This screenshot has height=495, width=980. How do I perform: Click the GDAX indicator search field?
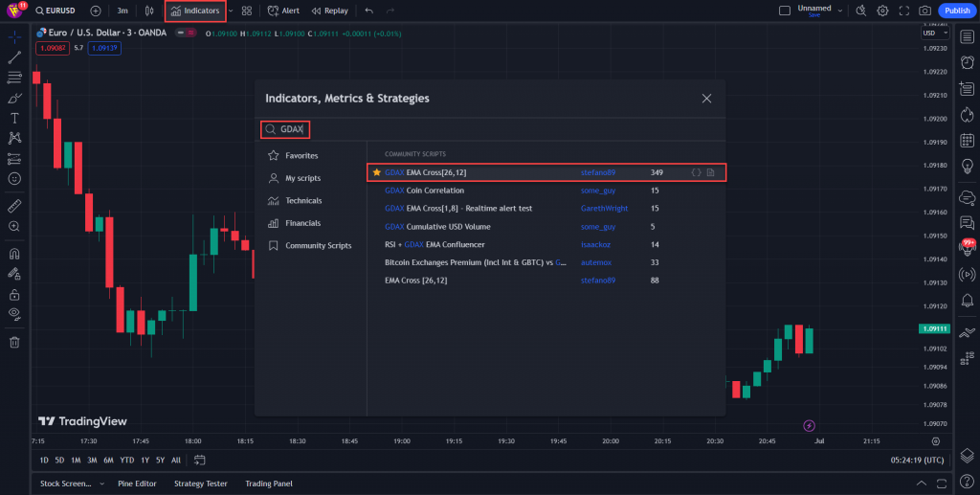click(x=491, y=129)
